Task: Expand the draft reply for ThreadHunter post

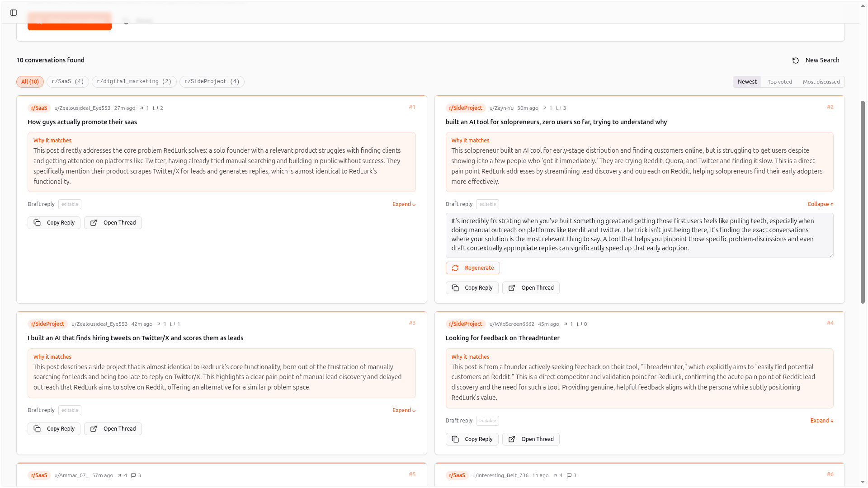Action: pos(821,420)
